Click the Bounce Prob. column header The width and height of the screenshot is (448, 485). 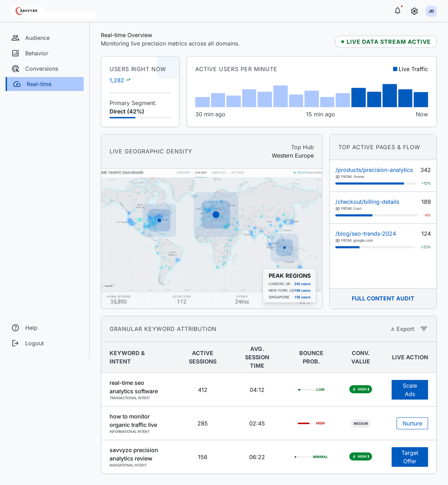tap(311, 357)
